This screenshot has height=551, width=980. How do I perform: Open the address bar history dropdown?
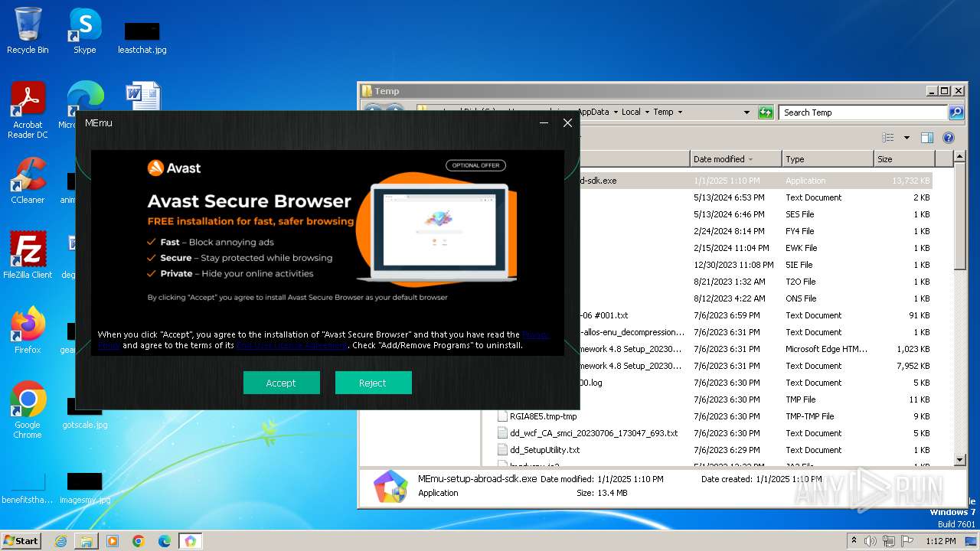click(747, 112)
